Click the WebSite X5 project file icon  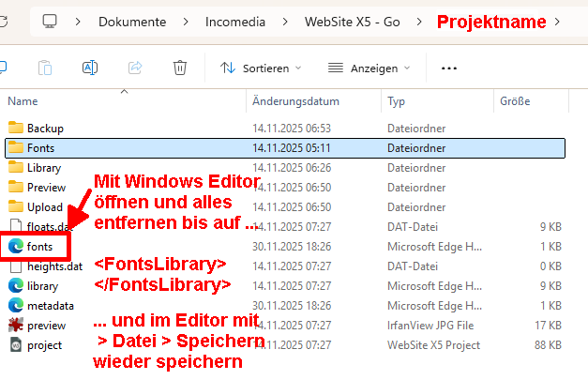(x=15, y=345)
